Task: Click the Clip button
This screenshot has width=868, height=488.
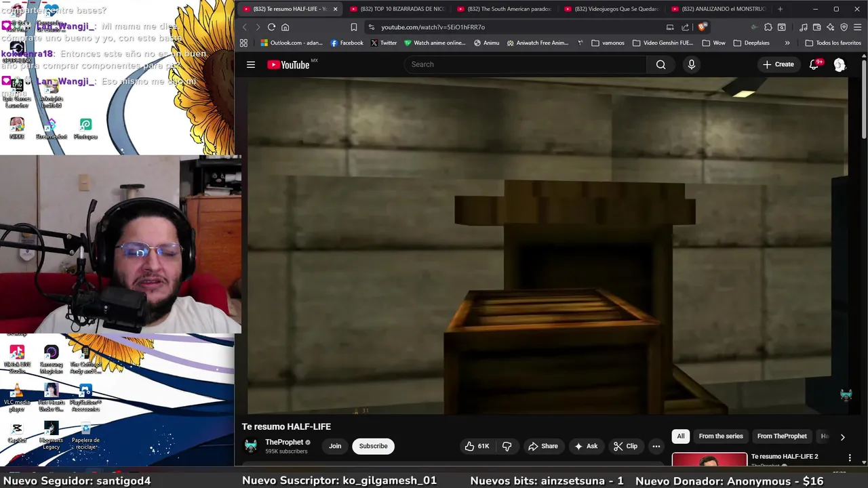Action: (625, 446)
